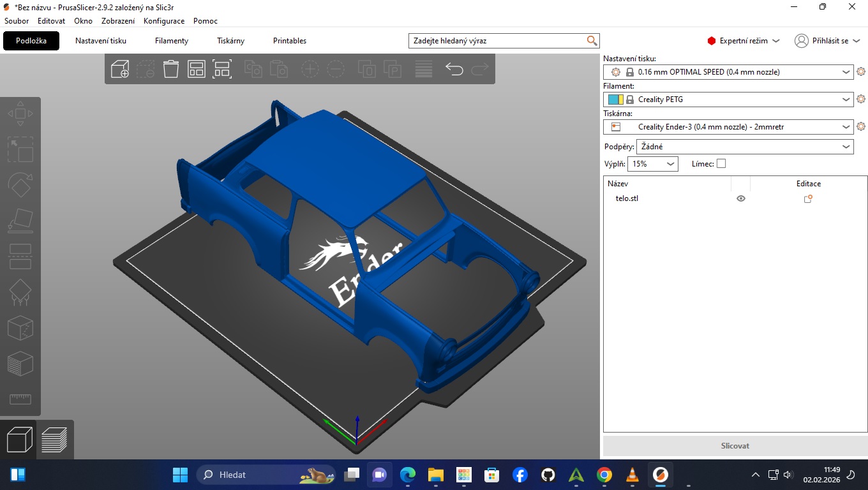The width and height of the screenshot is (868, 490).
Task: Click the Add model cube icon
Action: point(120,69)
